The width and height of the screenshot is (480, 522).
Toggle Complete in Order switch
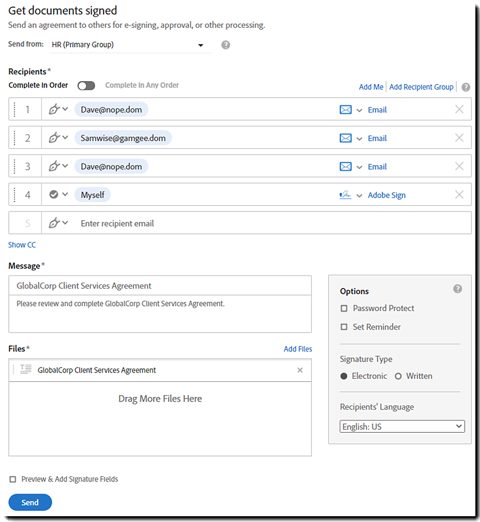click(x=86, y=86)
